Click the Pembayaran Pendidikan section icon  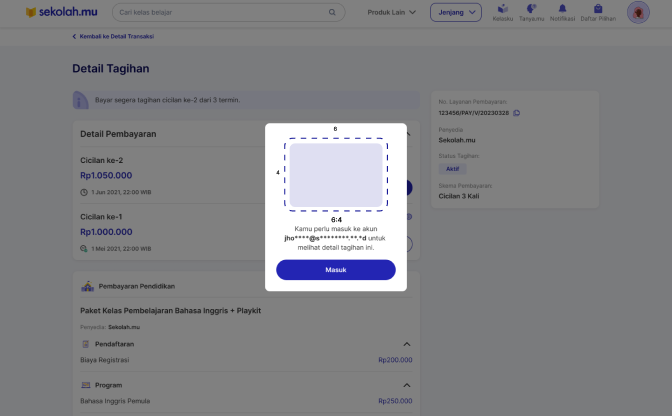87,286
